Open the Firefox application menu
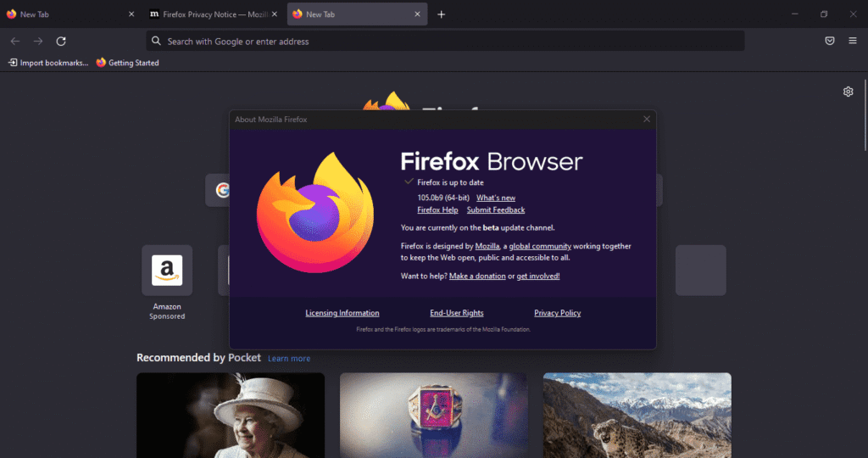This screenshot has width=868, height=458. pyautogui.click(x=853, y=41)
